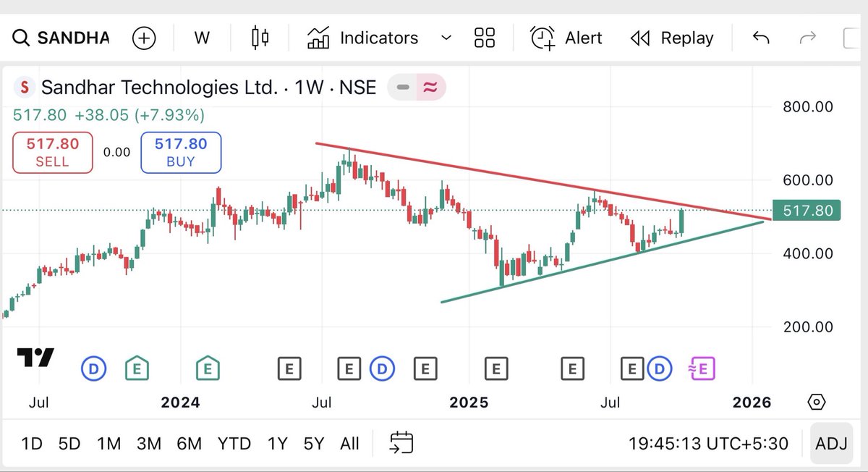Start bar Replay mode
This screenshot has width=868, height=472.
672,38
